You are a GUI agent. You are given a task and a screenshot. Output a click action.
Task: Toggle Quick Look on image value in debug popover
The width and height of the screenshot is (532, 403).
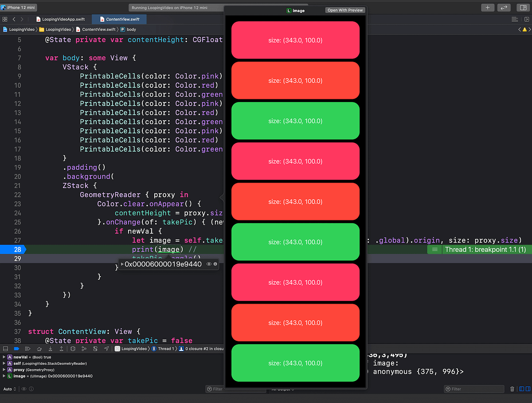click(209, 264)
